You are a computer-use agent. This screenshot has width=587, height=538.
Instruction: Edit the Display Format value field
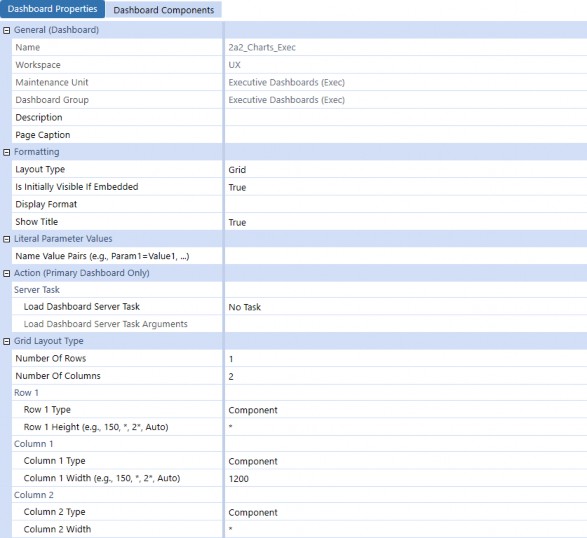406,204
